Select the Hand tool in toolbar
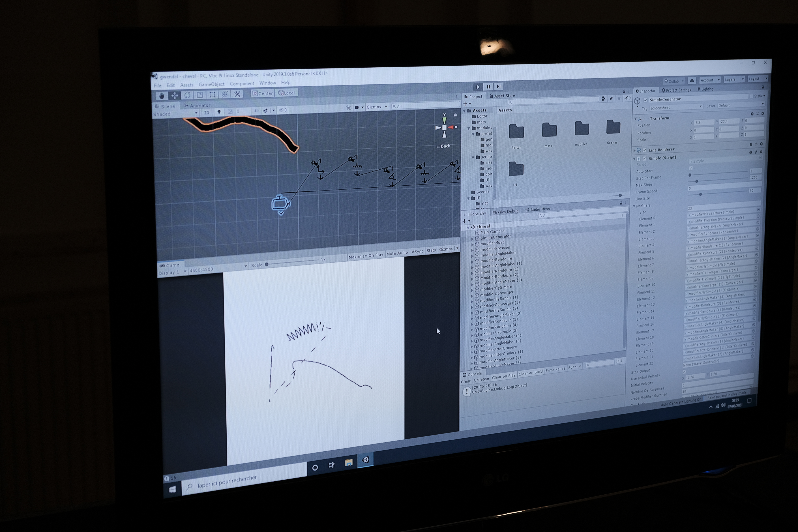Screen dimensions: 798x532 pyautogui.click(x=162, y=96)
